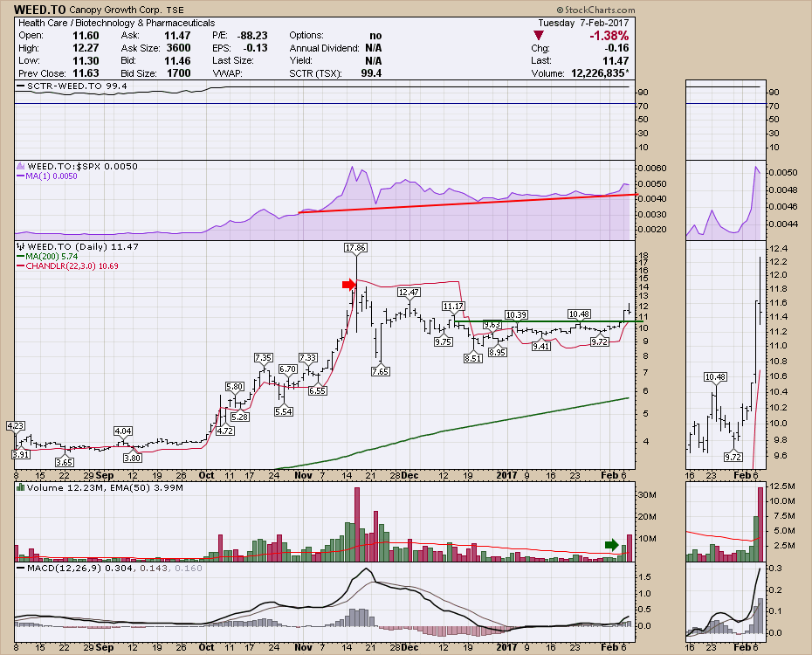Click the purple area icon beside WEED.TO:$SPX
Screen dimensions: 812x655
coord(21,166)
